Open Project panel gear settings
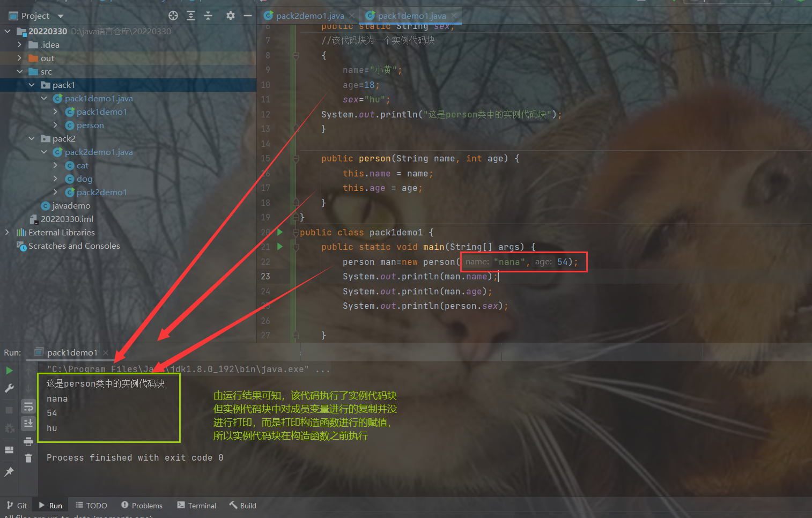812x518 pixels. pyautogui.click(x=231, y=16)
